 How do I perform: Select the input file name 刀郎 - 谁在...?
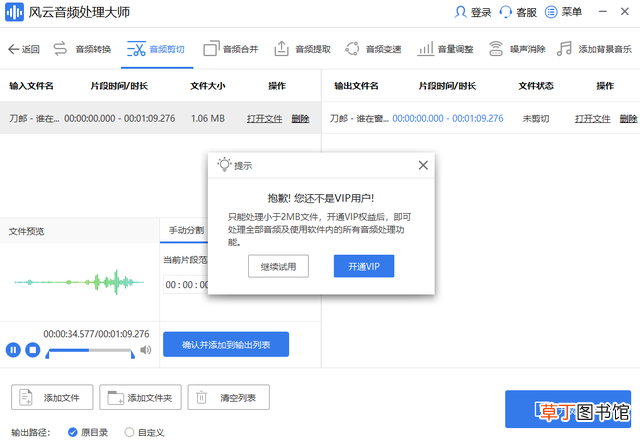tap(34, 118)
